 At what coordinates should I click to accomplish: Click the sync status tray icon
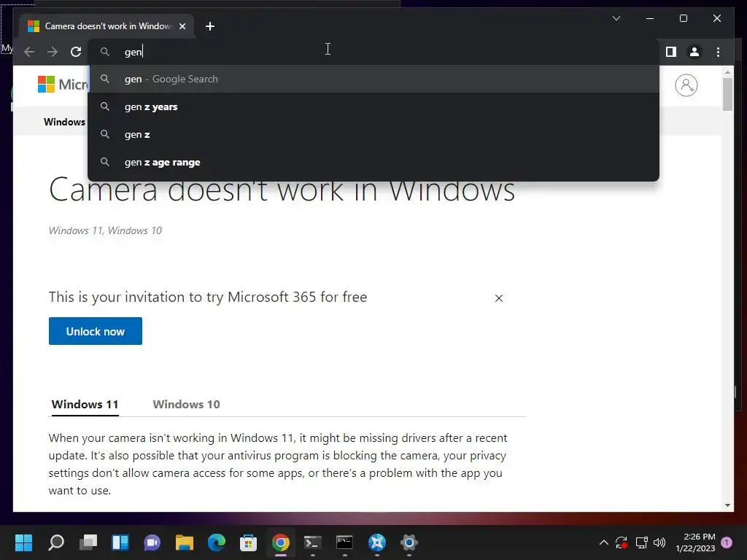pyautogui.click(x=622, y=542)
